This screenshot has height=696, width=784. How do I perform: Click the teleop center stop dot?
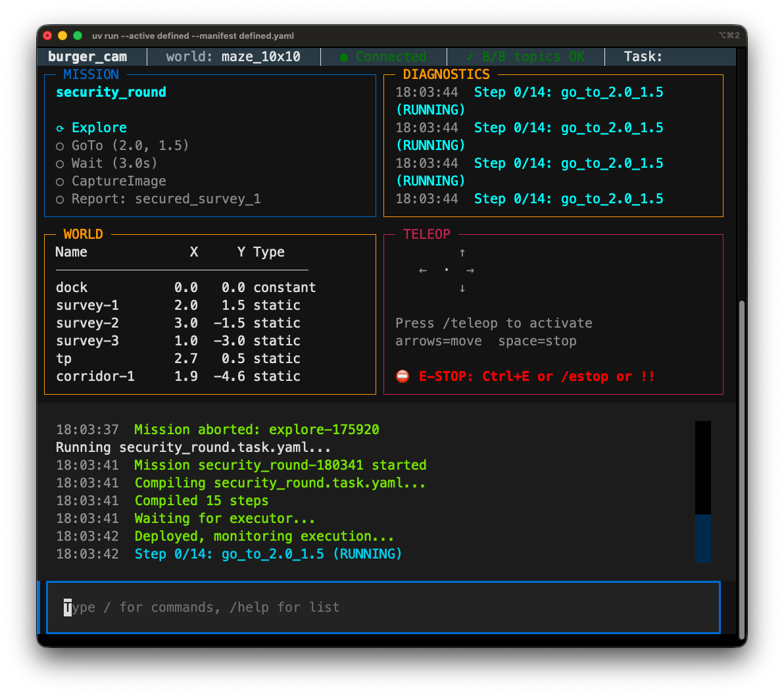[447, 270]
